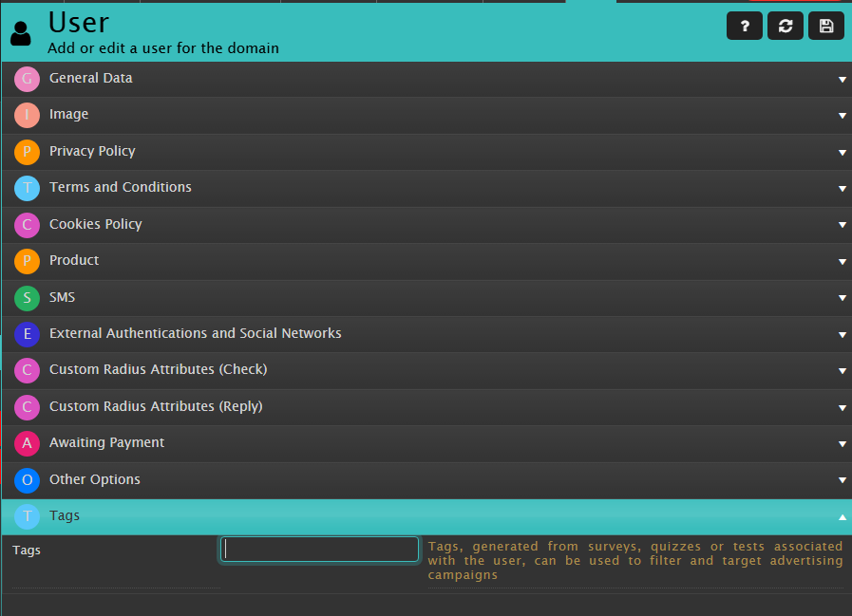The height and width of the screenshot is (616, 852).
Task: Click the refresh arrows icon
Action: pyautogui.click(x=786, y=27)
